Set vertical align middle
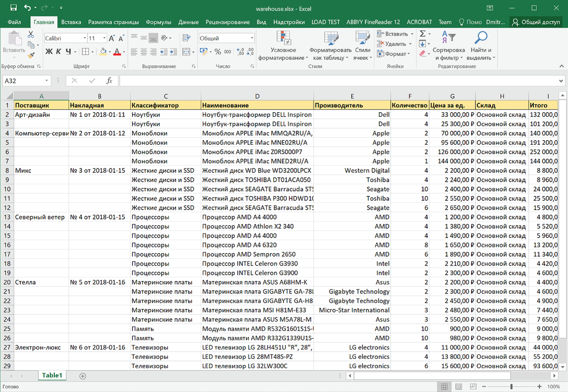This screenshot has height=392, width=568. [x=143, y=38]
